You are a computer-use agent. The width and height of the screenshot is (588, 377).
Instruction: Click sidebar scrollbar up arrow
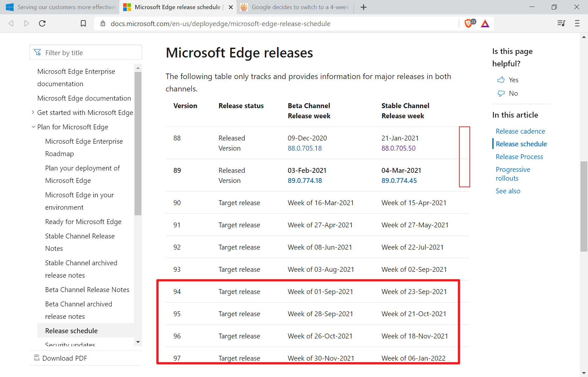pyautogui.click(x=138, y=68)
